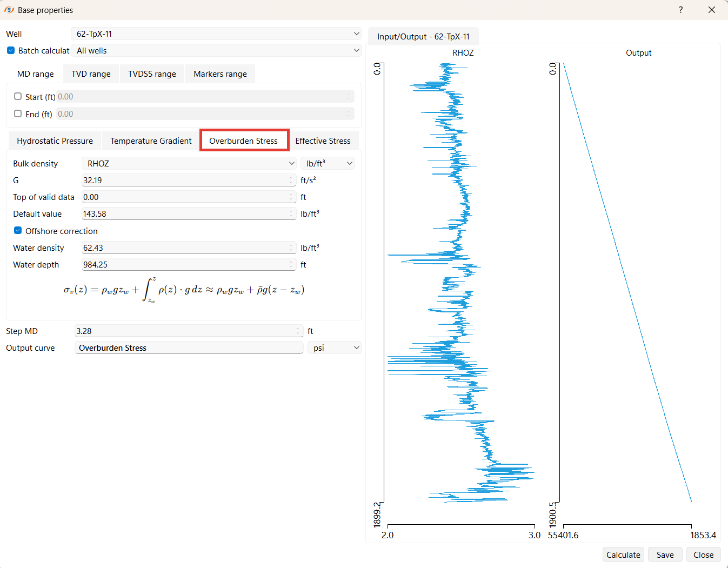
Task: Open the Bulk density RHOZ dropdown
Action: [x=189, y=163]
